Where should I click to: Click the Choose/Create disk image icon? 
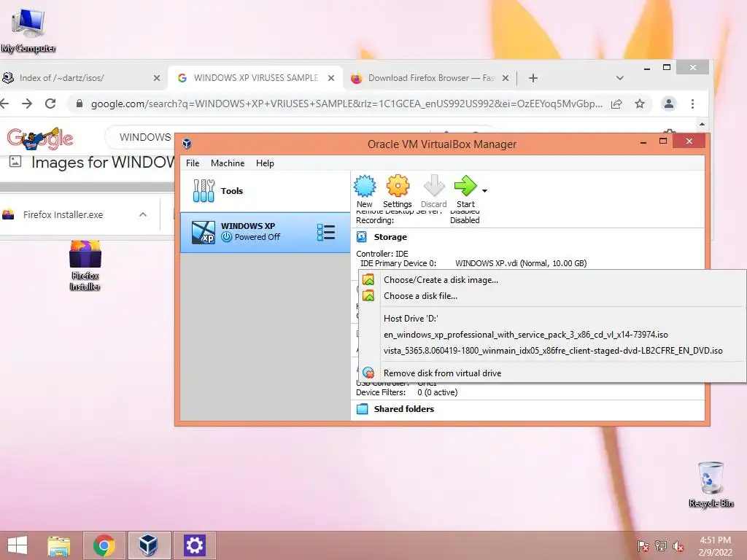(x=368, y=279)
